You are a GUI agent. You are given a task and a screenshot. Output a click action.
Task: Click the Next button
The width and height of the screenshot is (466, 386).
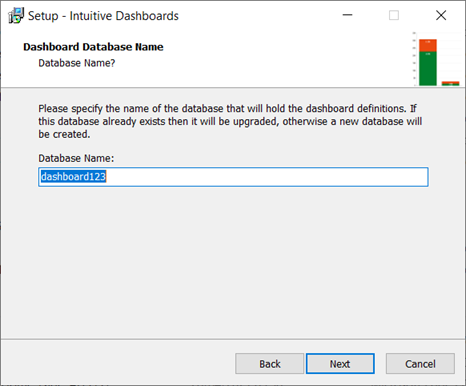pos(340,364)
